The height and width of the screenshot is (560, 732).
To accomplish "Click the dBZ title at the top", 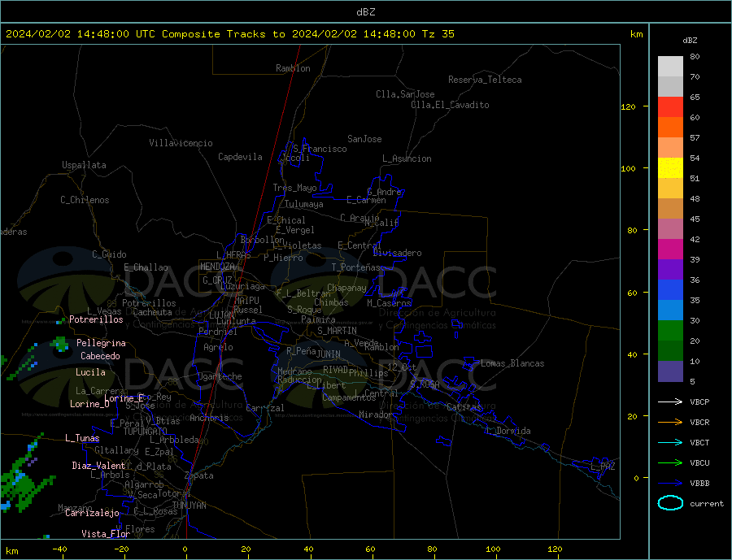I will point(365,12).
